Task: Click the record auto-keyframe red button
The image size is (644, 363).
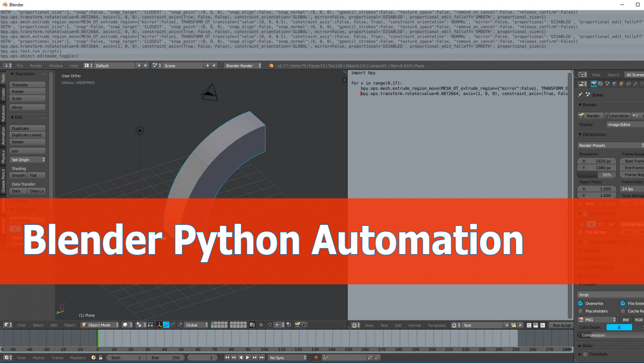Action: [x=316, y=358]
